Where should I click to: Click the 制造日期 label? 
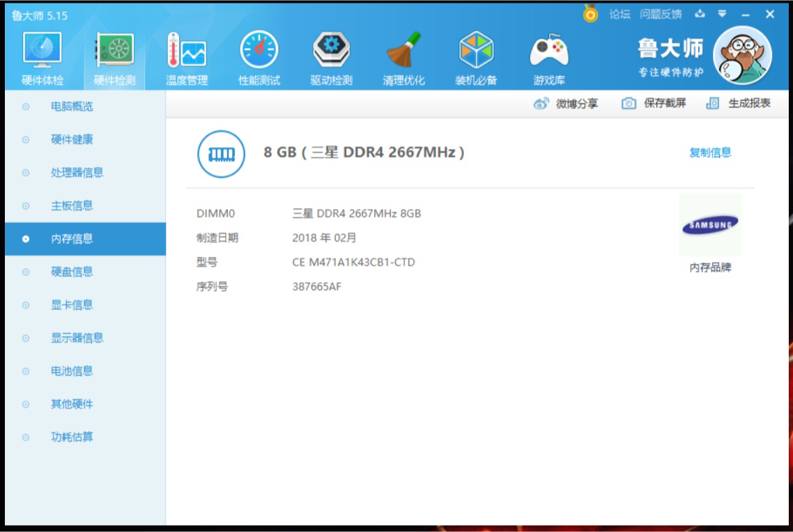coord(217,238)
